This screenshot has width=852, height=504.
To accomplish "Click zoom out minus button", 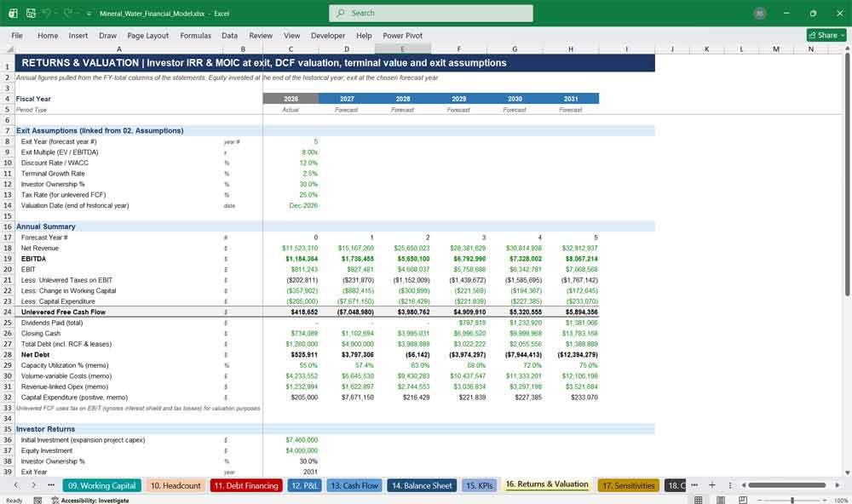I will coord(761,501).
